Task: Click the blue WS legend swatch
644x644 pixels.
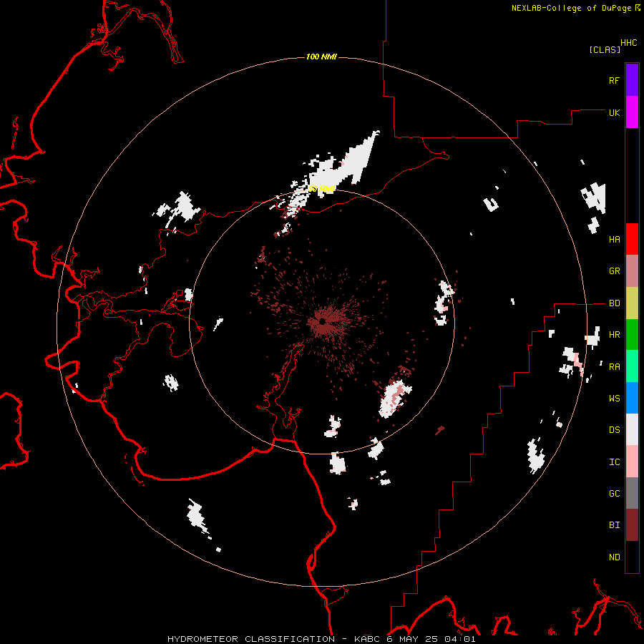Action: pyautogui.click(x=632, y=398)
